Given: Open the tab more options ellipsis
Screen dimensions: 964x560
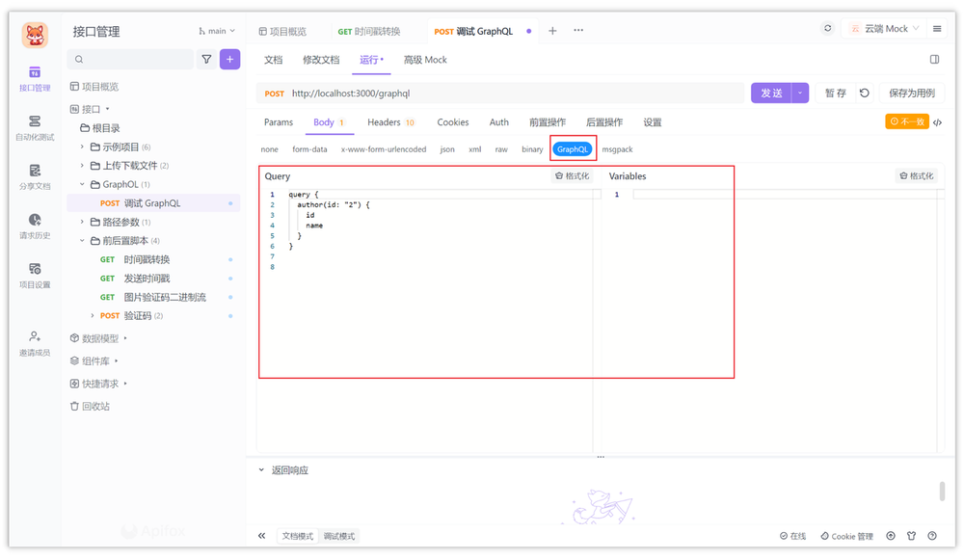Looking at the screenshot, I should pos(578,30).
